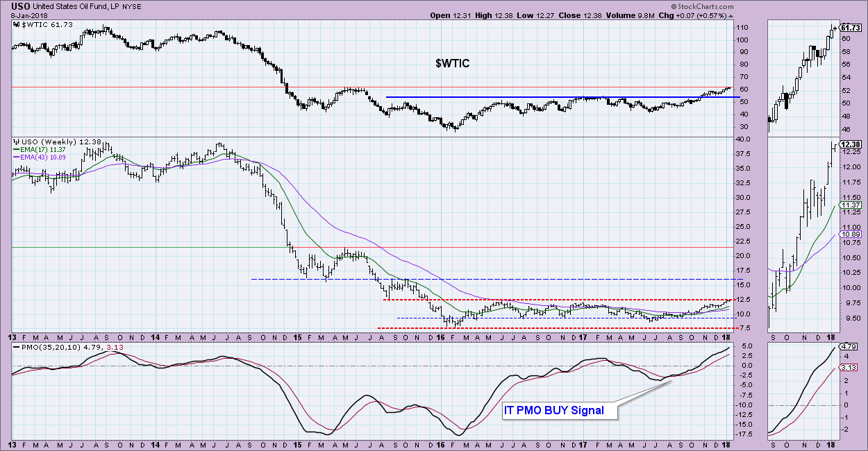868x451 pixels.
Task: Click the 12.38 last-price tag at right
Action: 851,144
